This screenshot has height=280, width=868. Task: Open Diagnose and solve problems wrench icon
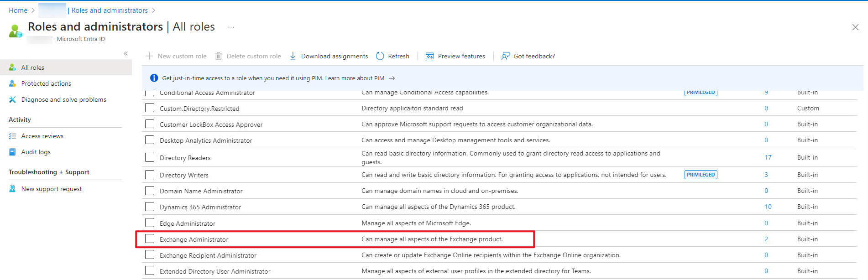[x=12, y=99]
